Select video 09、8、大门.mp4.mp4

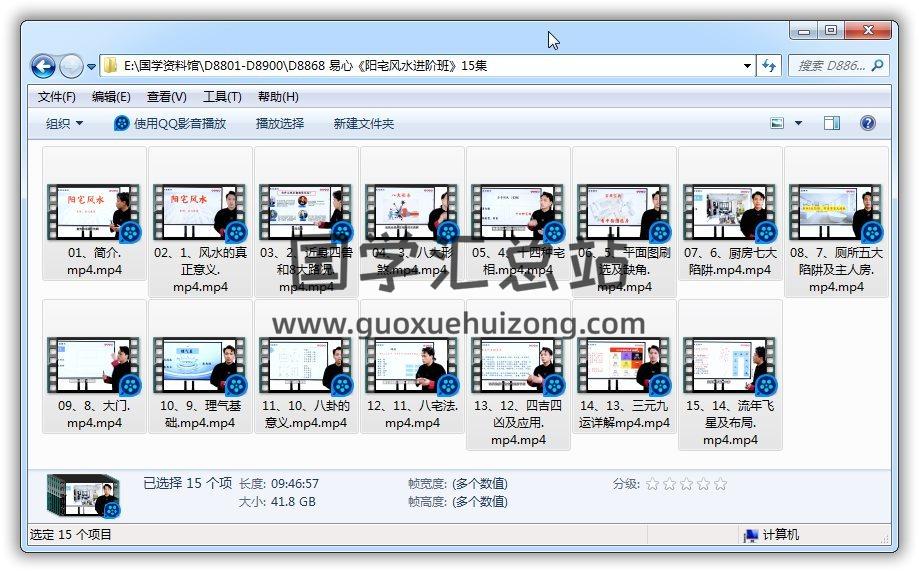[94, 367]
